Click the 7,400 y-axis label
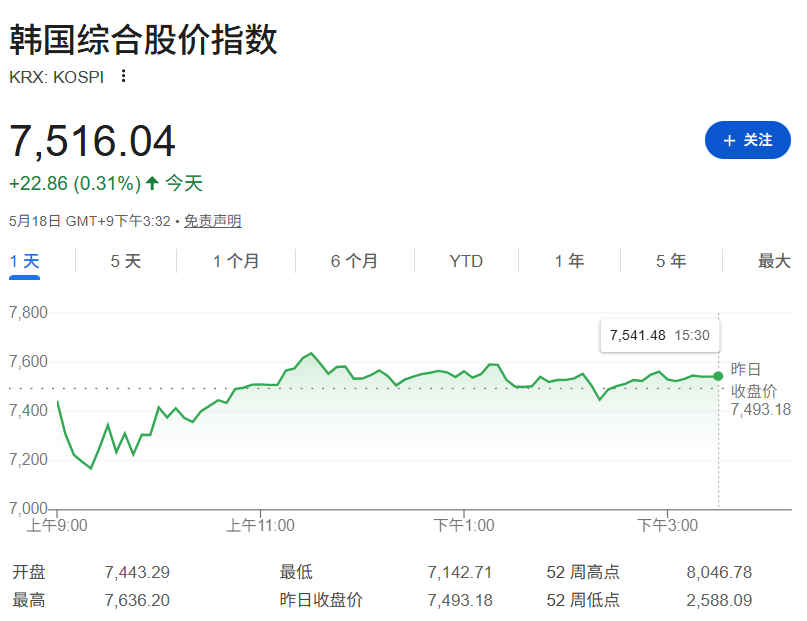This screenshot has height=621, width=807. click(28, 410)
